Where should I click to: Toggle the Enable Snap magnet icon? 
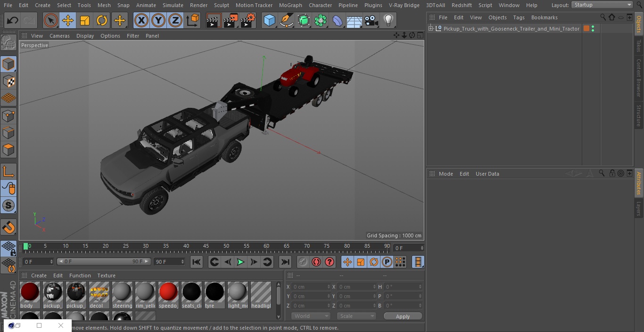[x=8, y=227]
